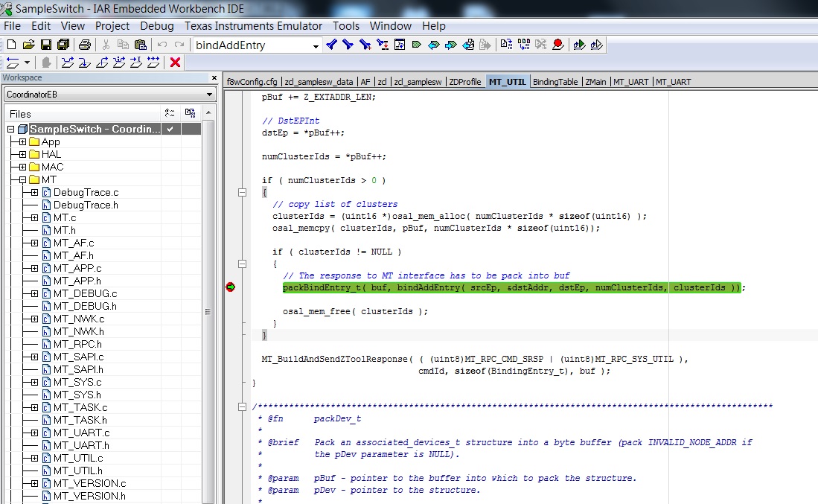Open the Tools menu
The image size is (818, 504).
point(346,25)
